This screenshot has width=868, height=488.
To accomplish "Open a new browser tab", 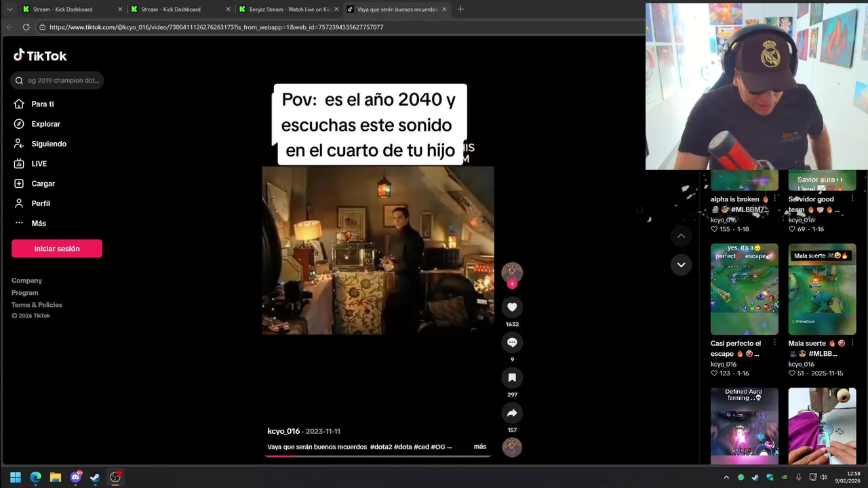I will coord(460,9).
